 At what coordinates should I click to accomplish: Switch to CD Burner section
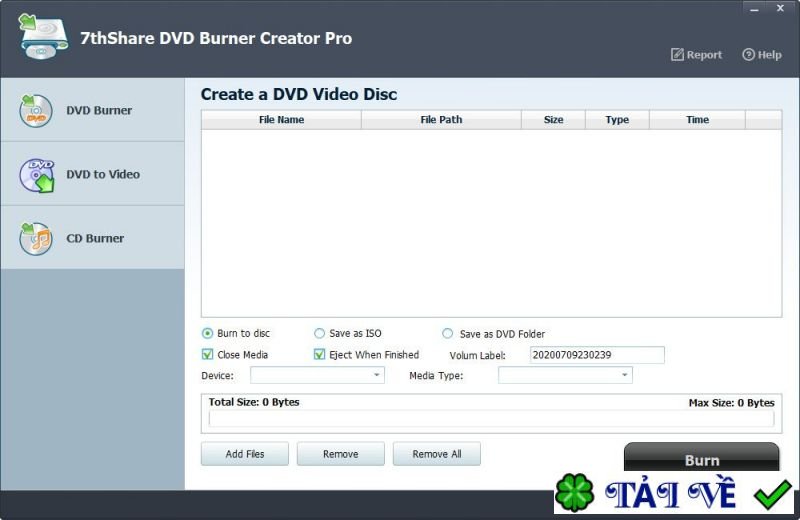(x=92, y=238)
